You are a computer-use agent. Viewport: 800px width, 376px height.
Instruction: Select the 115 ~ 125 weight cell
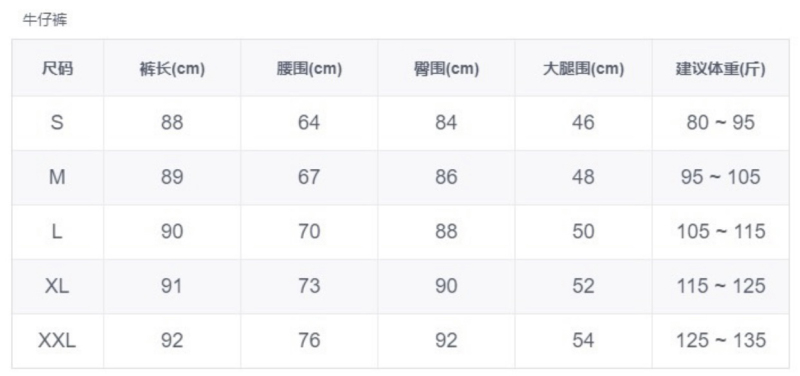[x=720, y=286]
